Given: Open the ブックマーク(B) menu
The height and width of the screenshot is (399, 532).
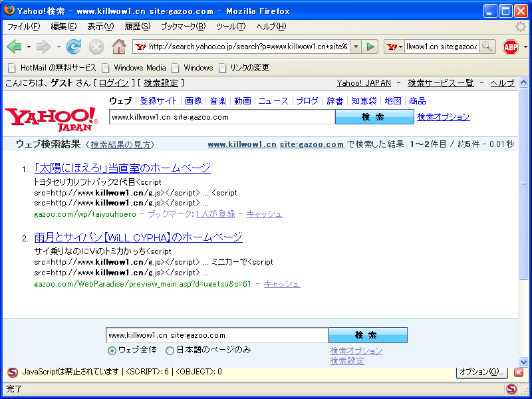Looking at the screenshot, I should (184, 27).
